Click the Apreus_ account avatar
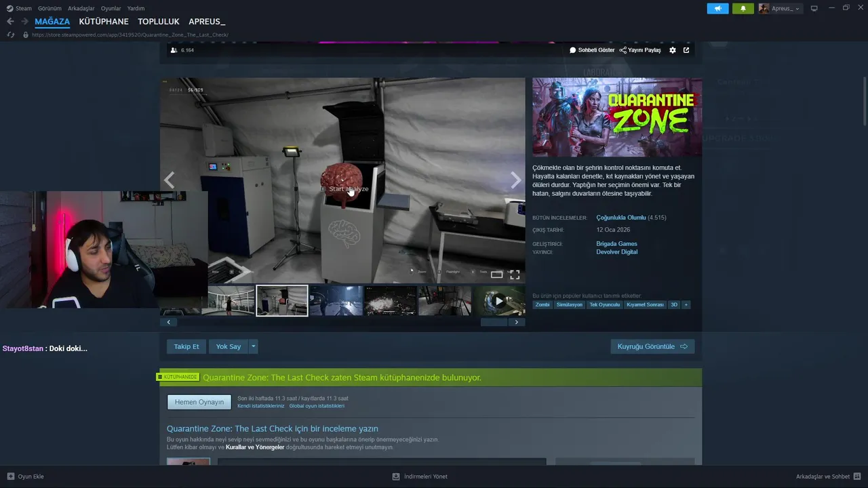The image size is (868, 488). [764, 8]
